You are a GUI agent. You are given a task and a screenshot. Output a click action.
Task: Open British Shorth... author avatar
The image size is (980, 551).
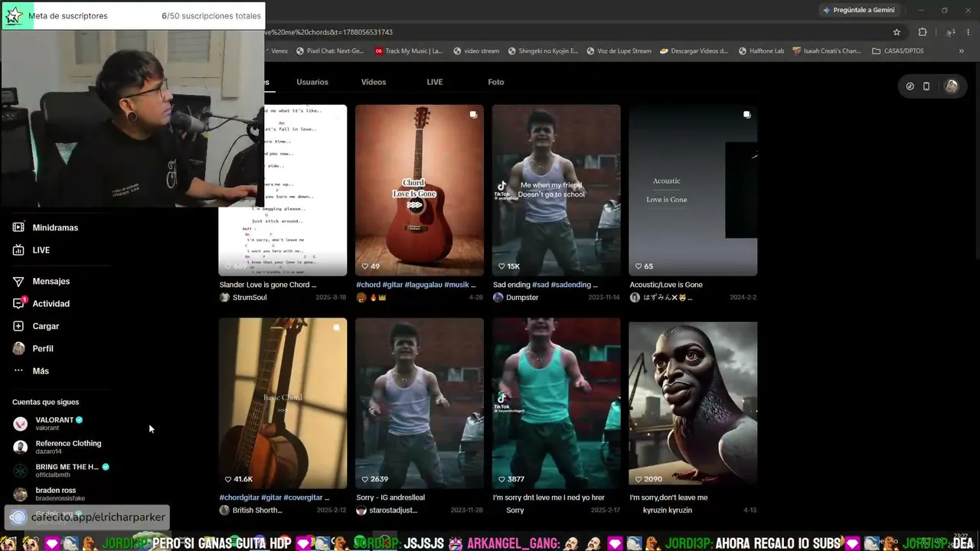pos(224,510)
